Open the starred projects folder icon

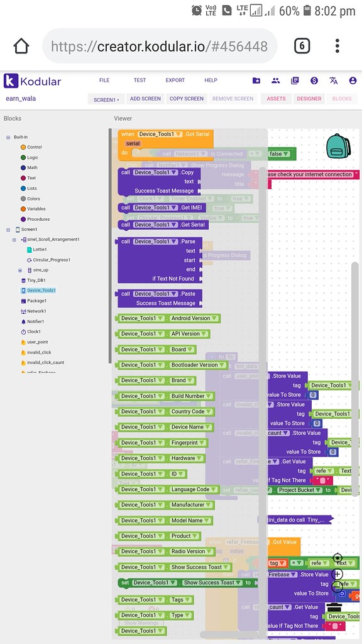tap(256, 80)
